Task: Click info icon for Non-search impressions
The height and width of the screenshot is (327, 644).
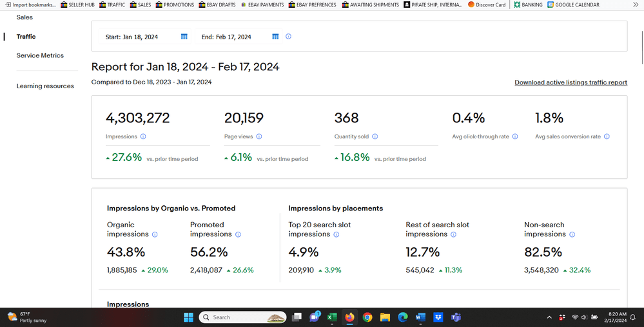Action: pyautogui.click(x=572, y=235)
